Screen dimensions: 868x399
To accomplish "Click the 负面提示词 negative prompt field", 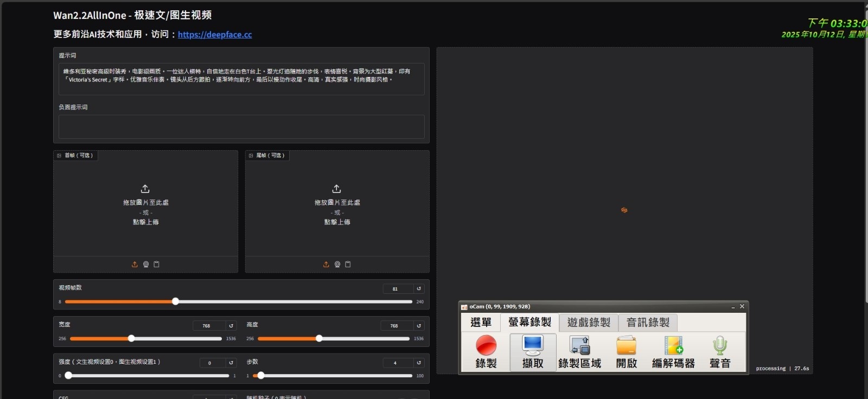I will 241,126.
